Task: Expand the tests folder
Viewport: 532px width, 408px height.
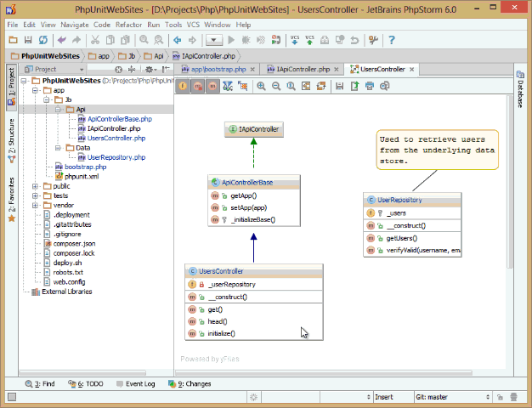Action: (35, 195)
